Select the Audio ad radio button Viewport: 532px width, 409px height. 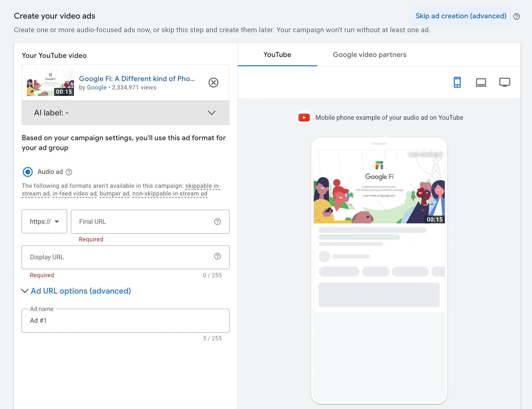click(28, 172)
